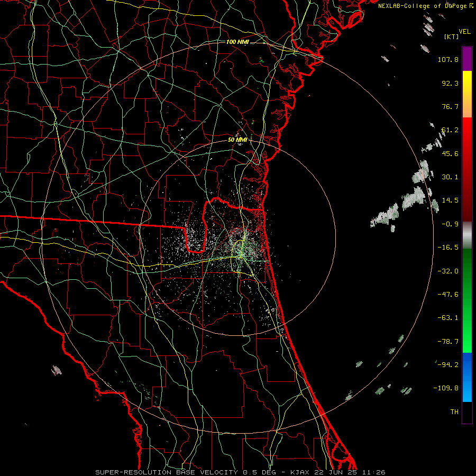Click the -63.1 velocity scale value
Screen dimensions: 476x476
click(448, 318)
